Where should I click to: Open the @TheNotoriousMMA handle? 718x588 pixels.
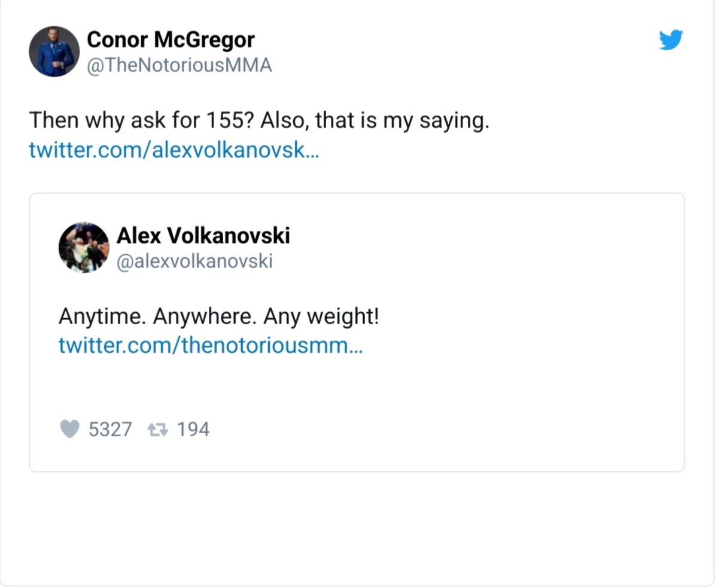[x=180, y=65]
